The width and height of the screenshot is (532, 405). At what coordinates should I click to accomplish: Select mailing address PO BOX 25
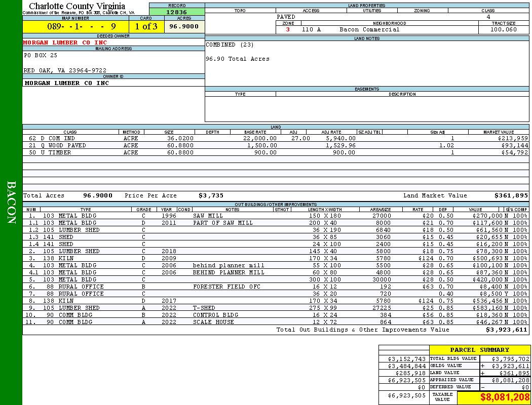point(41,55)
